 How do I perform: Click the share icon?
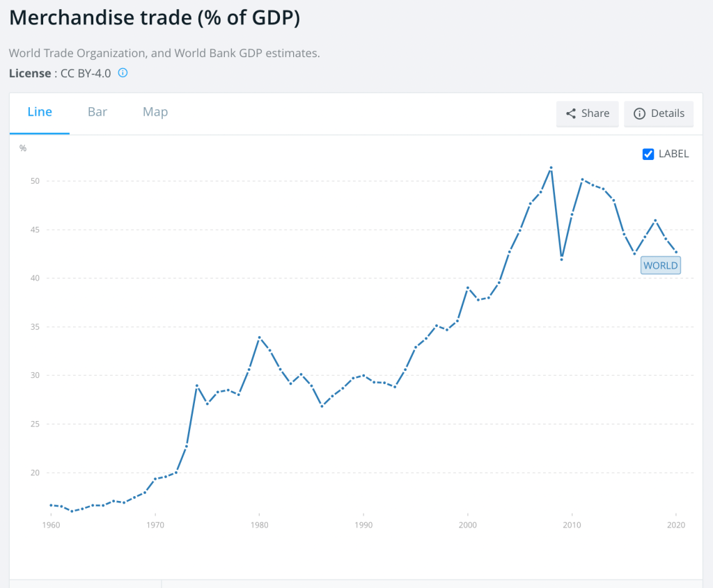coord(571,113)
